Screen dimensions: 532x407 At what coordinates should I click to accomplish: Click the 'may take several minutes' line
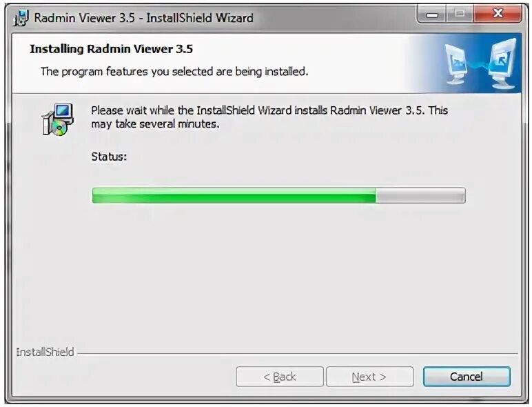click(155, 124)
